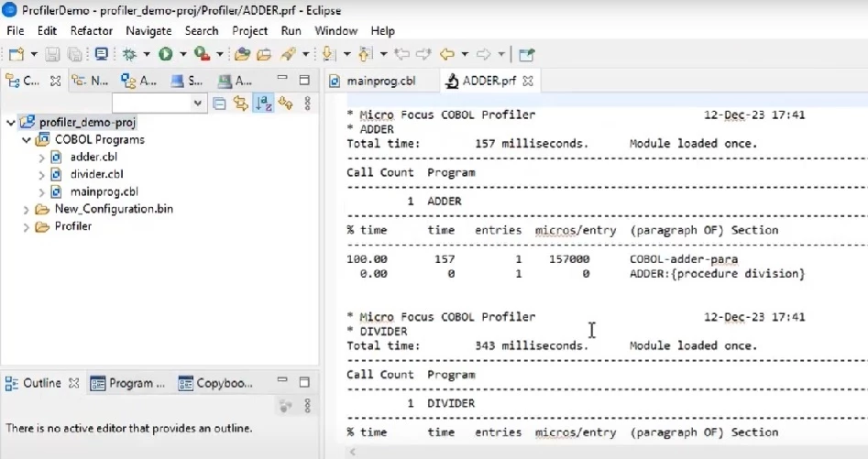
Task: Open the File menu
Action: [x=15, y=31]
